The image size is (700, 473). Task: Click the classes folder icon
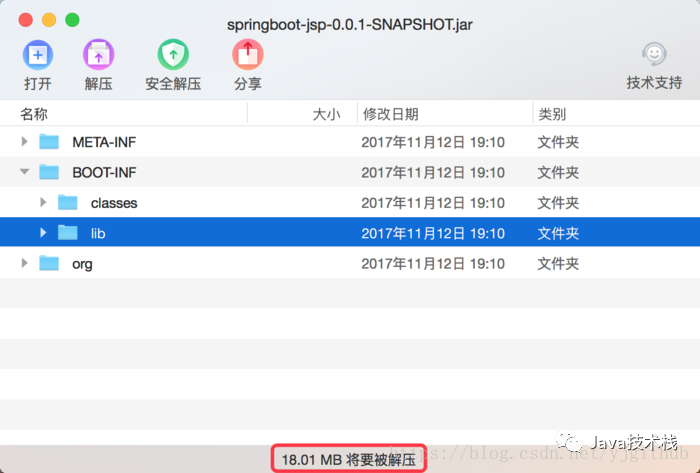pyautogui.click(x=68, y=203)
